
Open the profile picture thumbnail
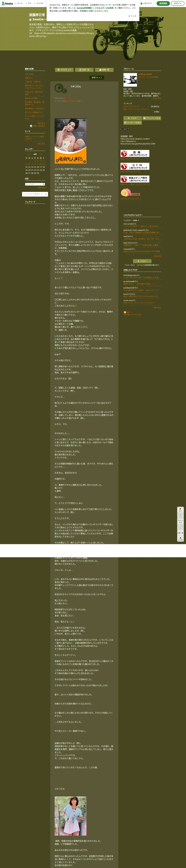click(x=130, y=80)
